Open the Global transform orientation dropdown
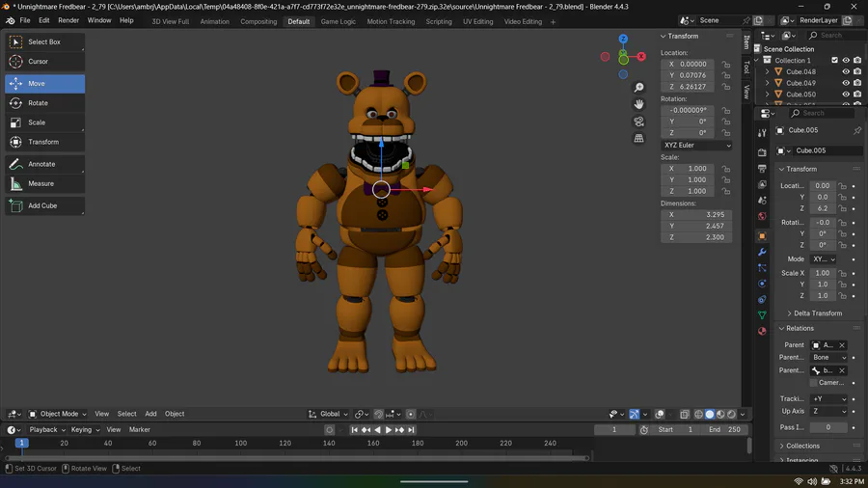Viewport: 868px width, 488px height. [329, 414]
